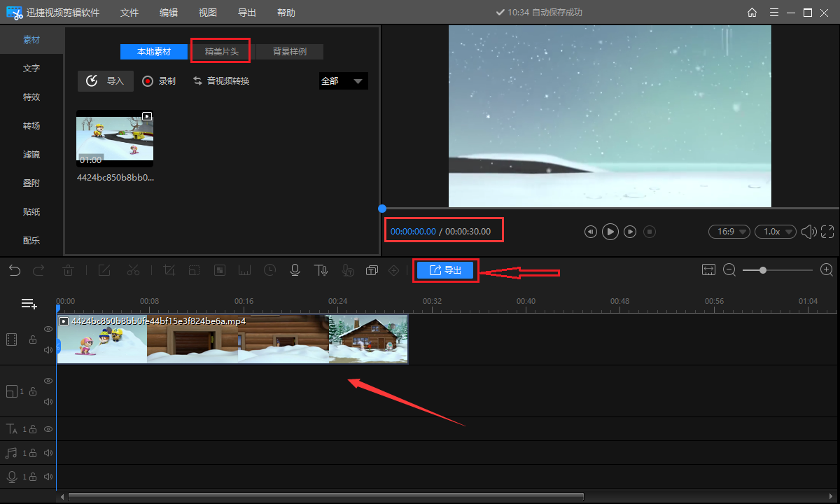The height and width of the screenshot is (504, 840).
Task: Open the 转场 sidebar section
Action: coord(31,126)
